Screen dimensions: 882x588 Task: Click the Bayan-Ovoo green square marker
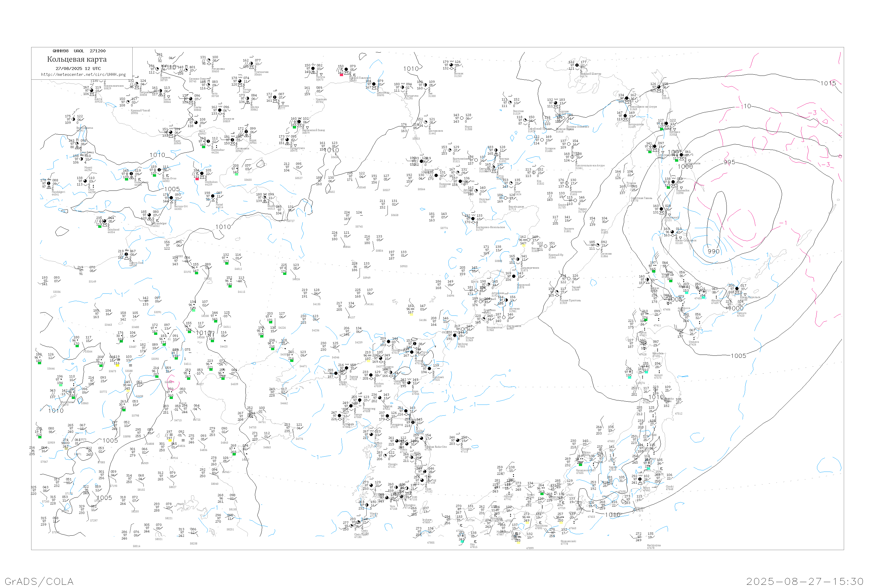pyautogui.click(x=155, y=175)
